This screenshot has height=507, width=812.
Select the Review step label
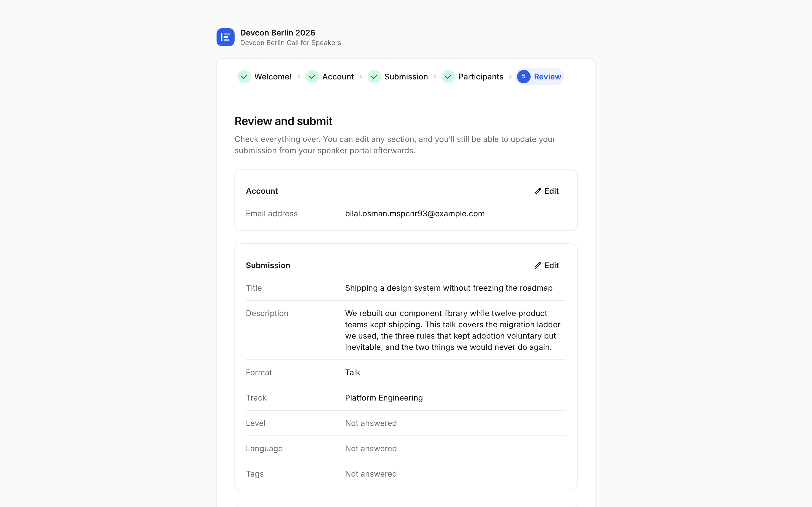[x=547, y=76]
